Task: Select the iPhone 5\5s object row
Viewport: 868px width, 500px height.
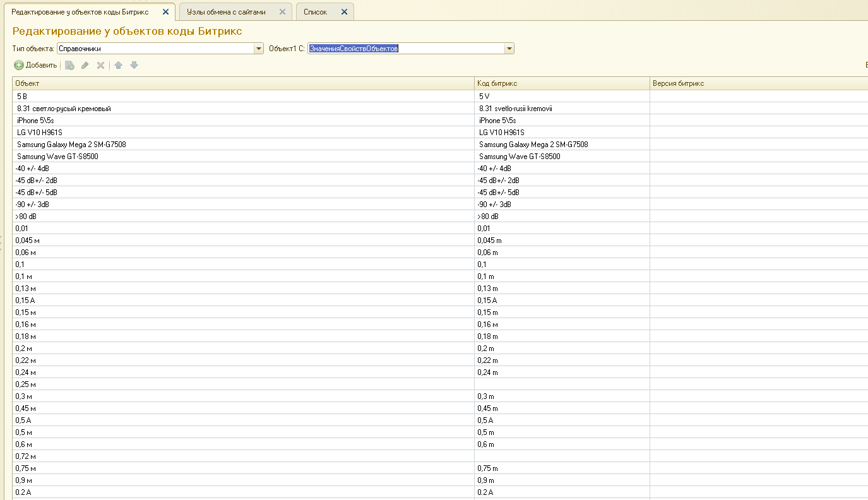Action: point(243,120)
